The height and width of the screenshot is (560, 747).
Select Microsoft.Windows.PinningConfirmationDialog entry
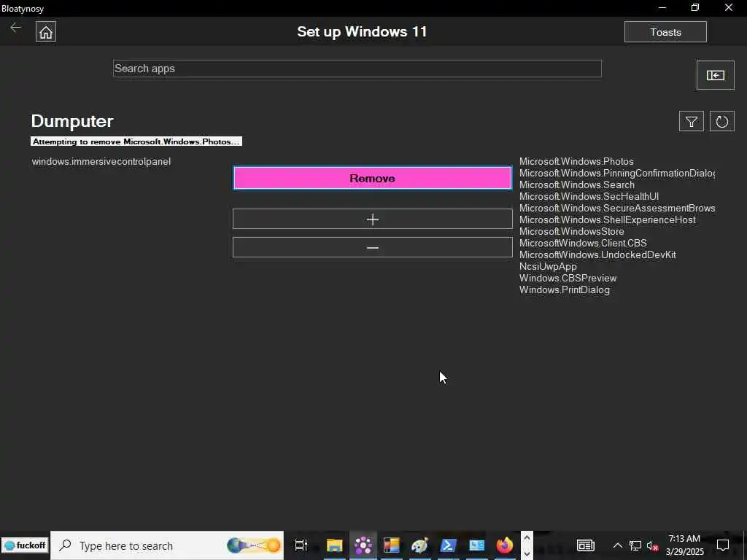[617, 173]
